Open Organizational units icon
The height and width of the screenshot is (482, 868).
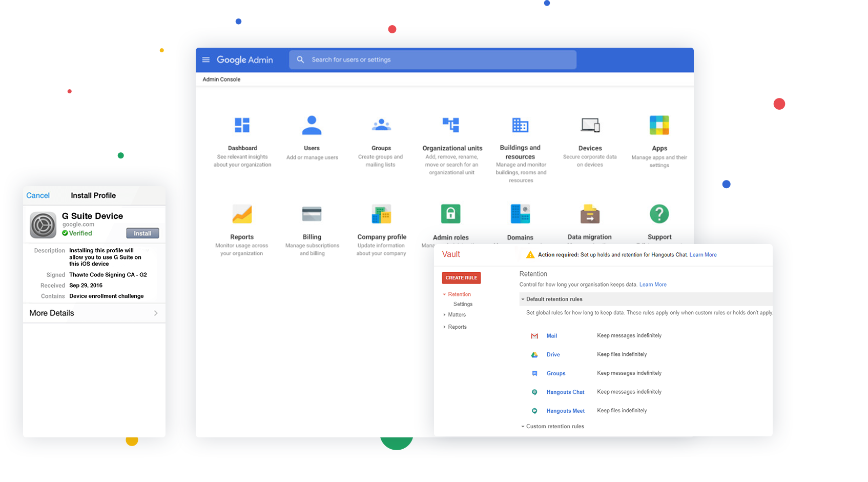pos(451,125)
